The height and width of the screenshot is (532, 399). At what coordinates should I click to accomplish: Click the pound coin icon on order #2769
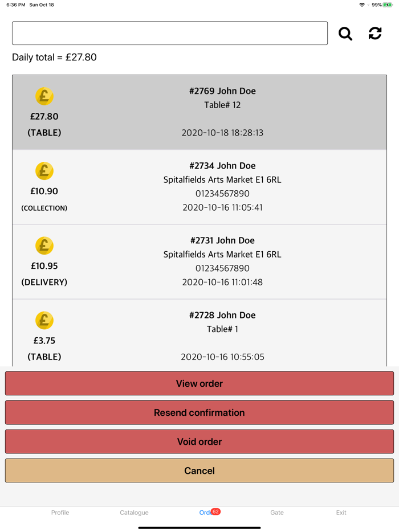tap(44, 96)
